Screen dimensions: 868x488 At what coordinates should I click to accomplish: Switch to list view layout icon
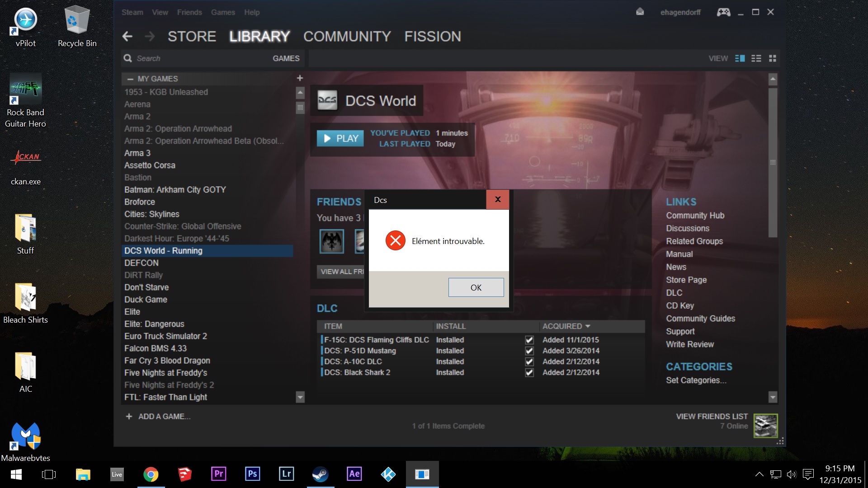tap(756, 58)
